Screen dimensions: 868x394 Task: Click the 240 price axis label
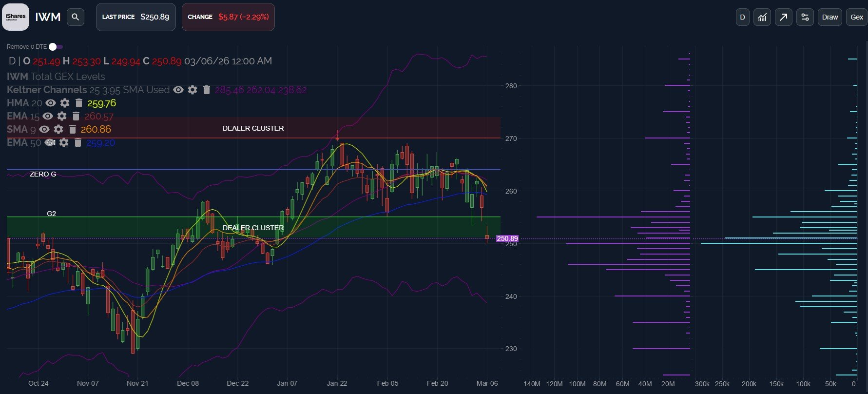click(511, 296)
